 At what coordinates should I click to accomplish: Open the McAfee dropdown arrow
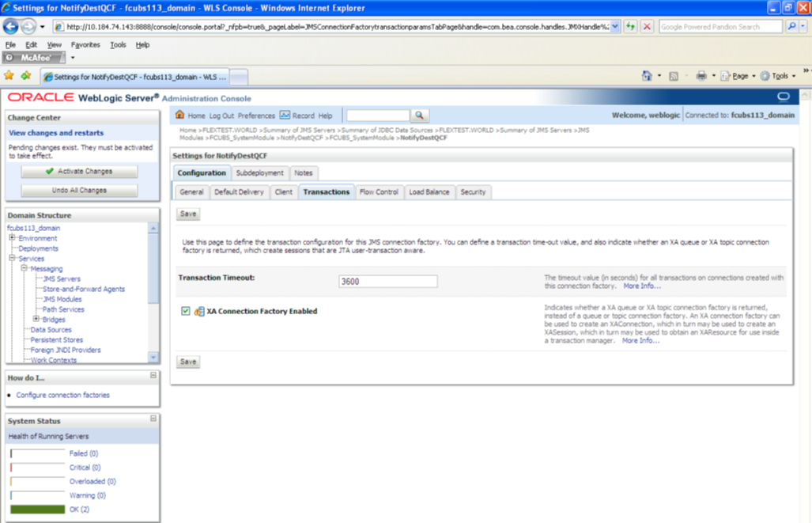(x=73, y=58)
